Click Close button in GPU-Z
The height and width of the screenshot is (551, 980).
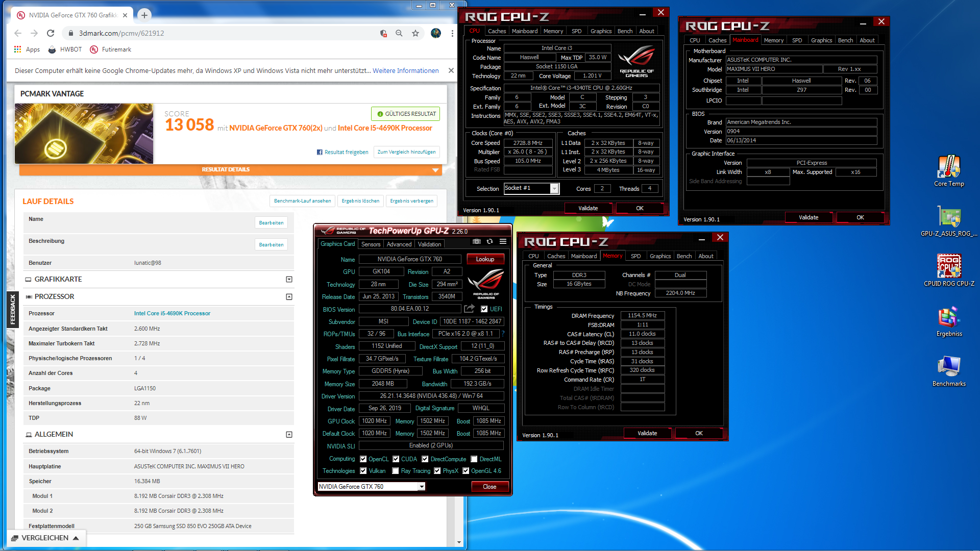[489, 486]
